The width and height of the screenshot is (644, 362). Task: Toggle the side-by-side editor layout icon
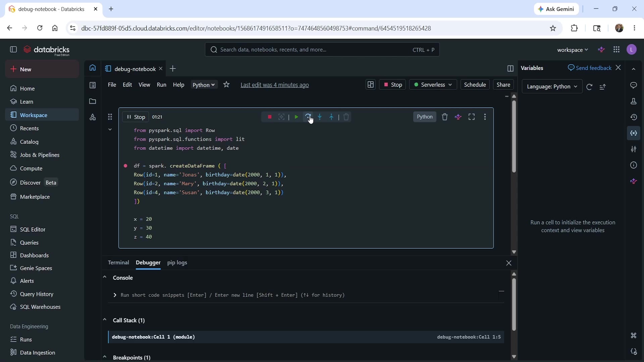point(510,69)
